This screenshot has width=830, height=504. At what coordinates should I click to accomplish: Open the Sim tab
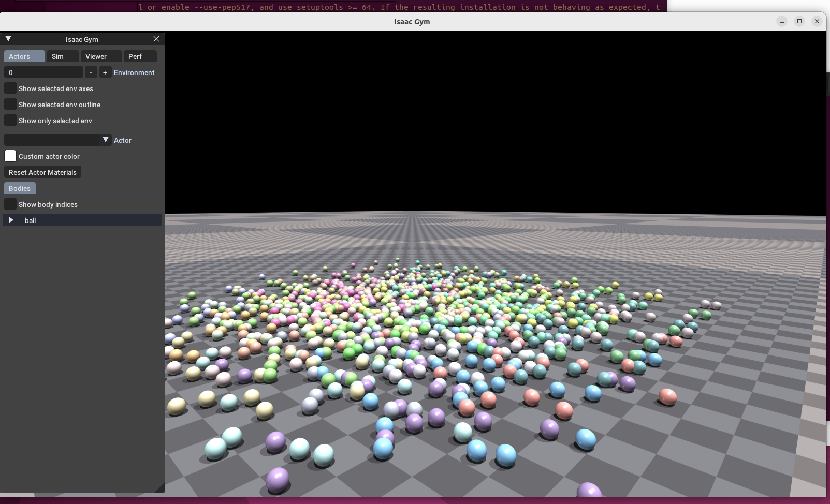63,56
